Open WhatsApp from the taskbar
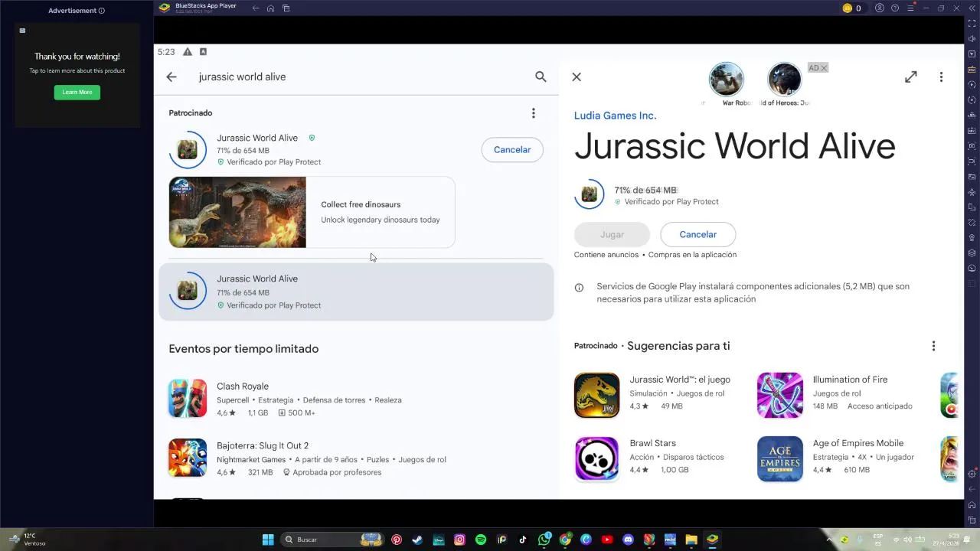This screenshot has height=551, width=980. (544, 540)
